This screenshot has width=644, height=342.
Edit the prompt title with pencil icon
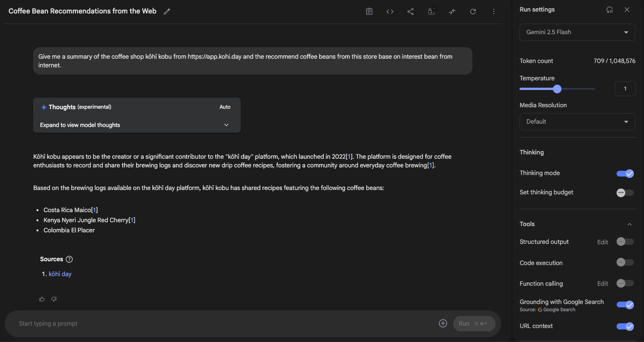pos(167,12)
